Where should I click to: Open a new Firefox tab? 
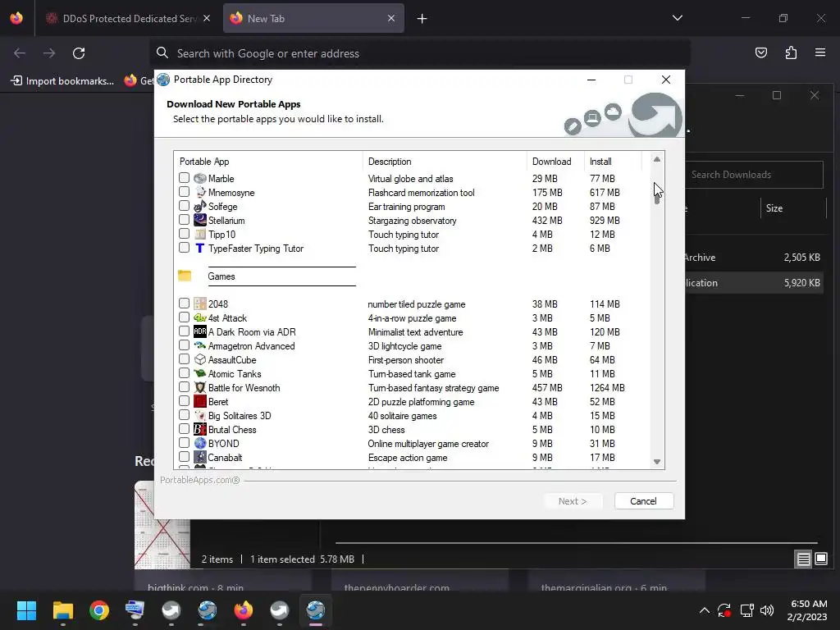[422, 19]
